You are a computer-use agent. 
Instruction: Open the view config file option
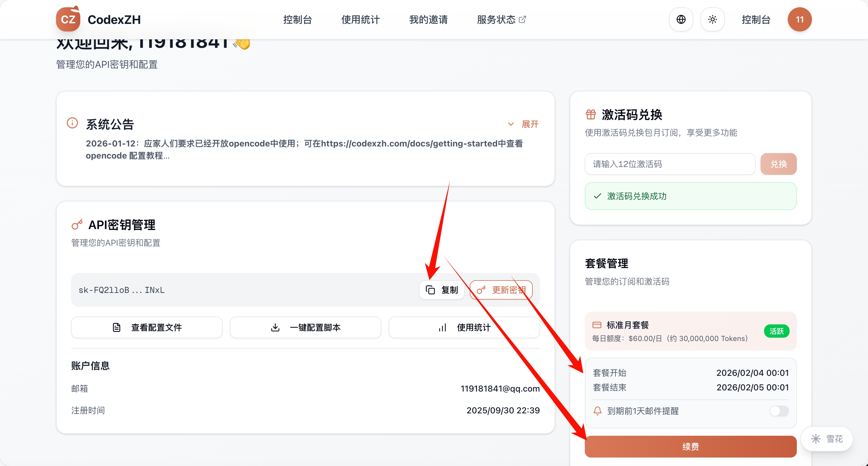pyautogui.click(x=147, y=327)
